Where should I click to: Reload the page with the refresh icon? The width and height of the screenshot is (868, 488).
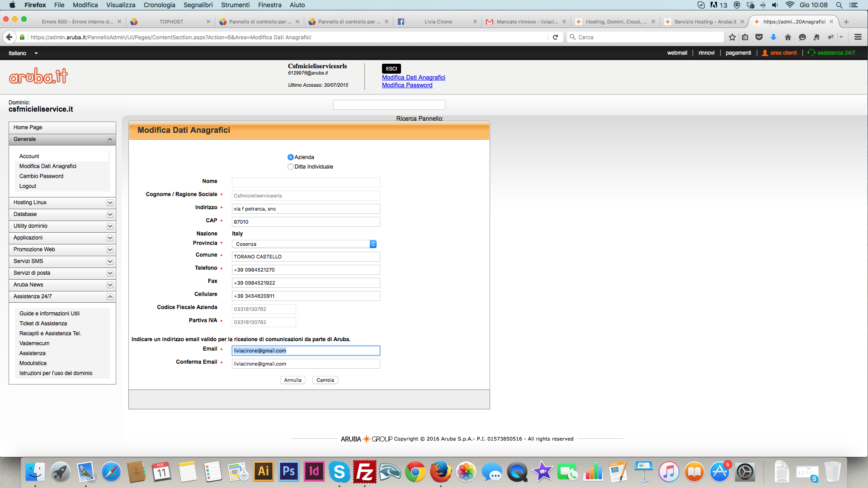[555, 37]
